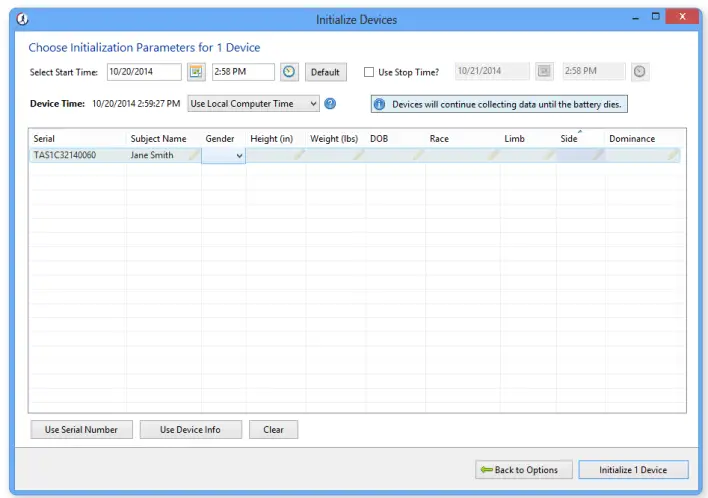The image size is (708, 498).
Task: Click the disabled stop date calendar icon
Action: (x=544, y=71)
